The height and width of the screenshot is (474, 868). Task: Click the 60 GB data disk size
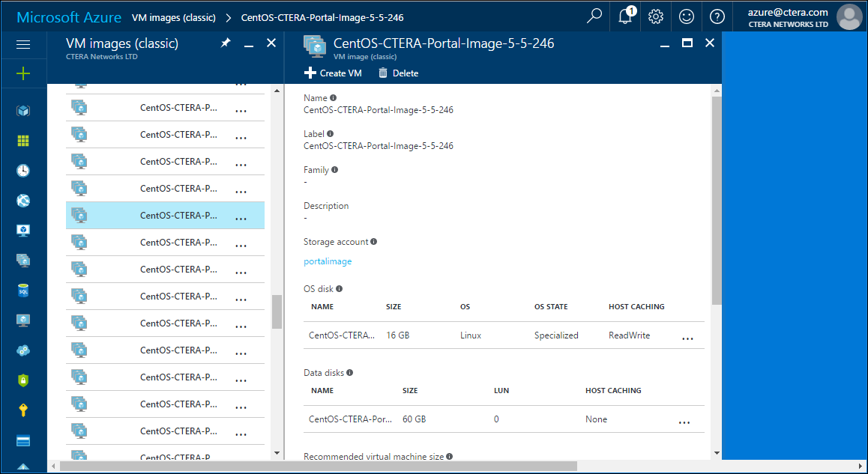tap(414, 419)
